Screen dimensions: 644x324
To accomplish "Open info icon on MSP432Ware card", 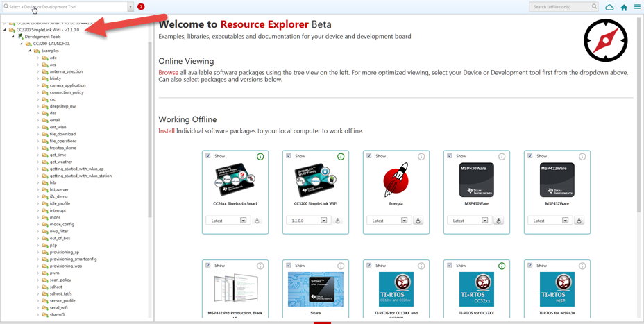I will coord(582,157).
